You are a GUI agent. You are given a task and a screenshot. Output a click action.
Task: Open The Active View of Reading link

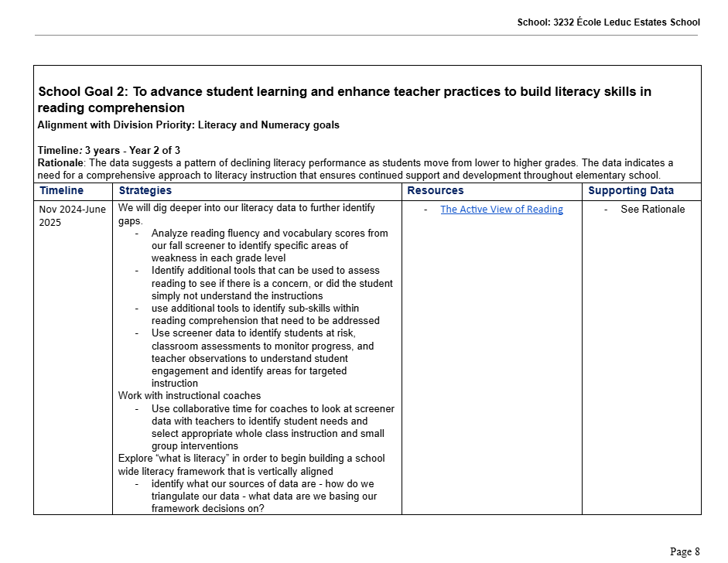click(x=501, y=210)
